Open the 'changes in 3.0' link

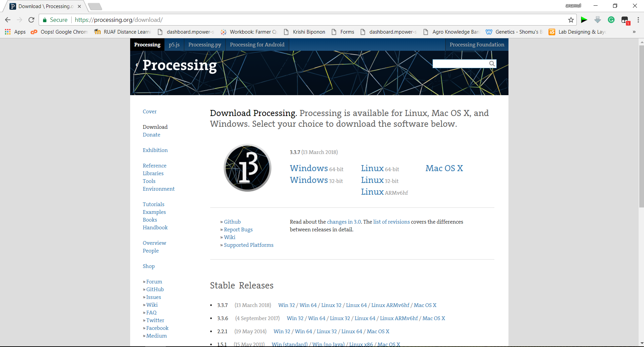click(x=344, y=222)
